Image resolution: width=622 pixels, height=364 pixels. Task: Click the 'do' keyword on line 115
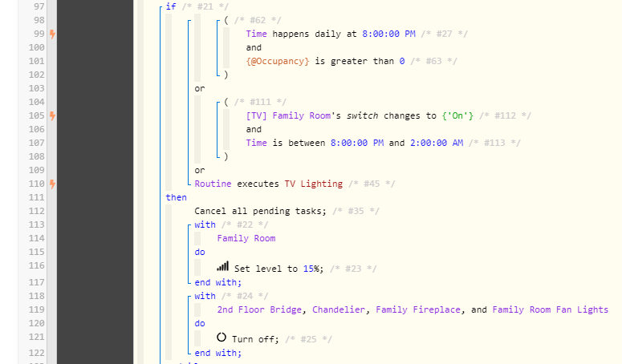pyautogui.click(x=200, y=252)
